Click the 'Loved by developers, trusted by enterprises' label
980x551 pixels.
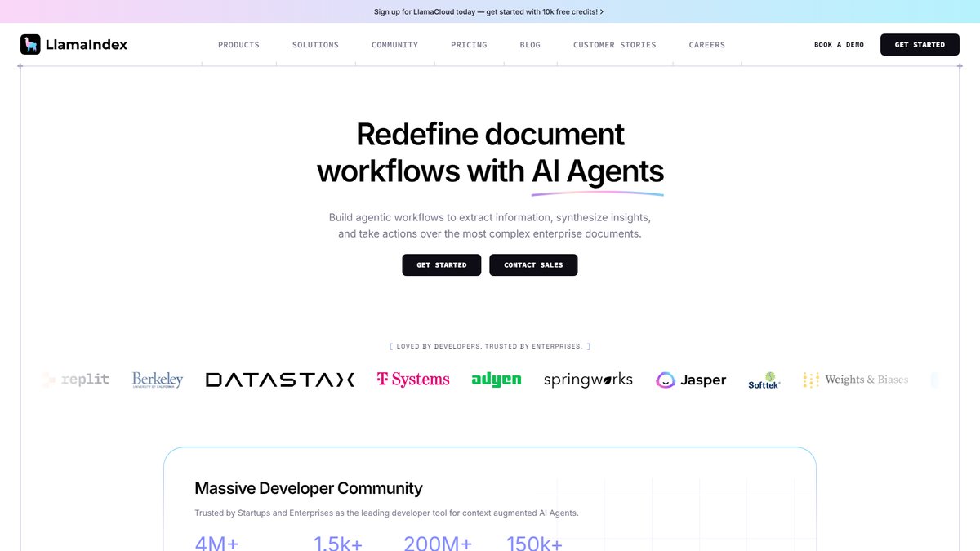point(489,346)
